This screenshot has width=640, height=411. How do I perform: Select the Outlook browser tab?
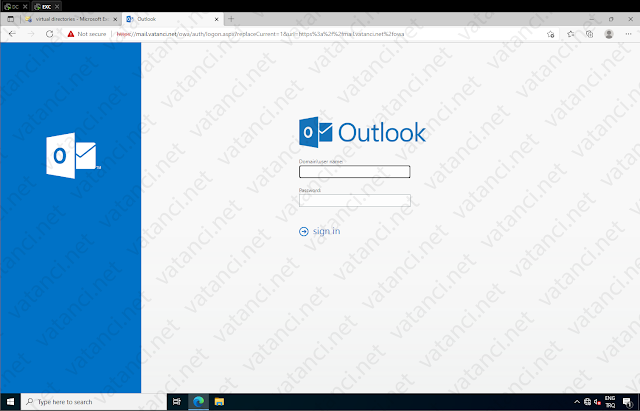click(173, 19)
